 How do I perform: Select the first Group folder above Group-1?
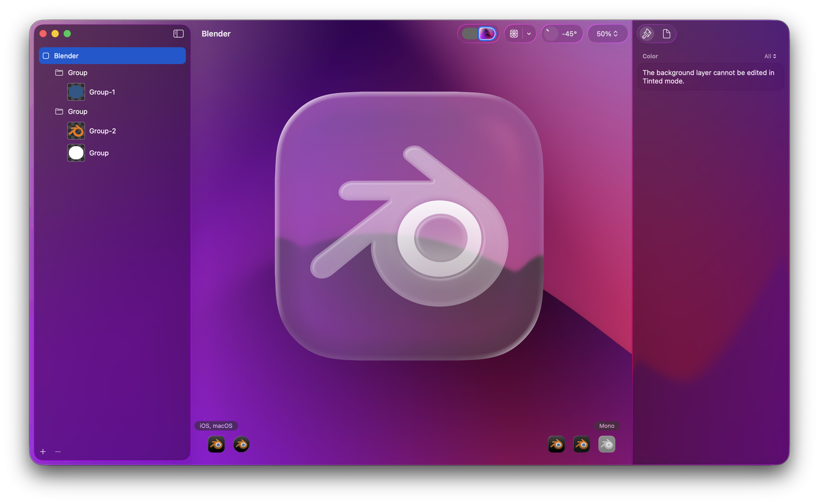[112, 73]
